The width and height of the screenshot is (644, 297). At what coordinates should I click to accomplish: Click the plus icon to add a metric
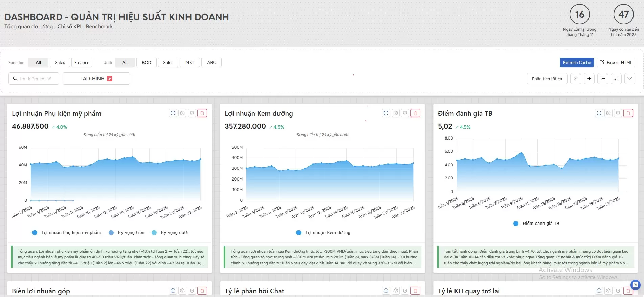(589, 79)
